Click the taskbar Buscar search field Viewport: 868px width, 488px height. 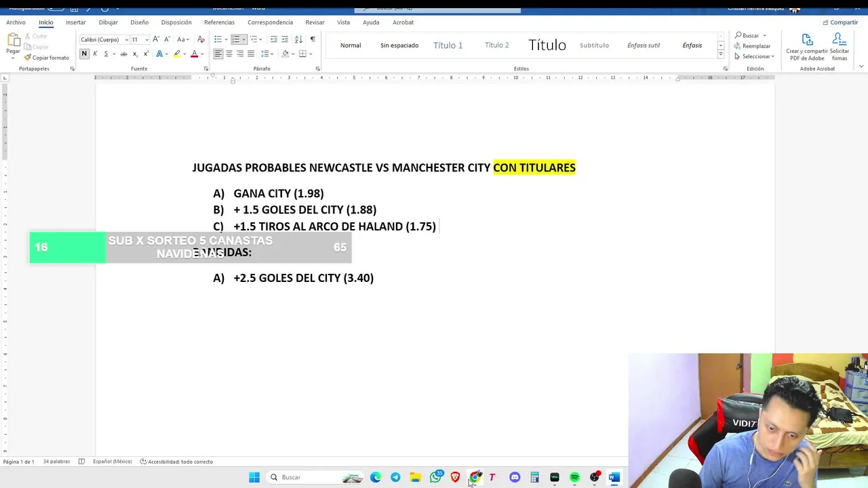pyautogui.click(x=315, y=477)
